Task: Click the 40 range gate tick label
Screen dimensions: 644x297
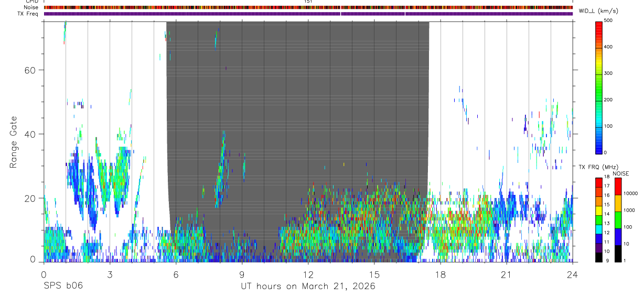Action: 30,134
